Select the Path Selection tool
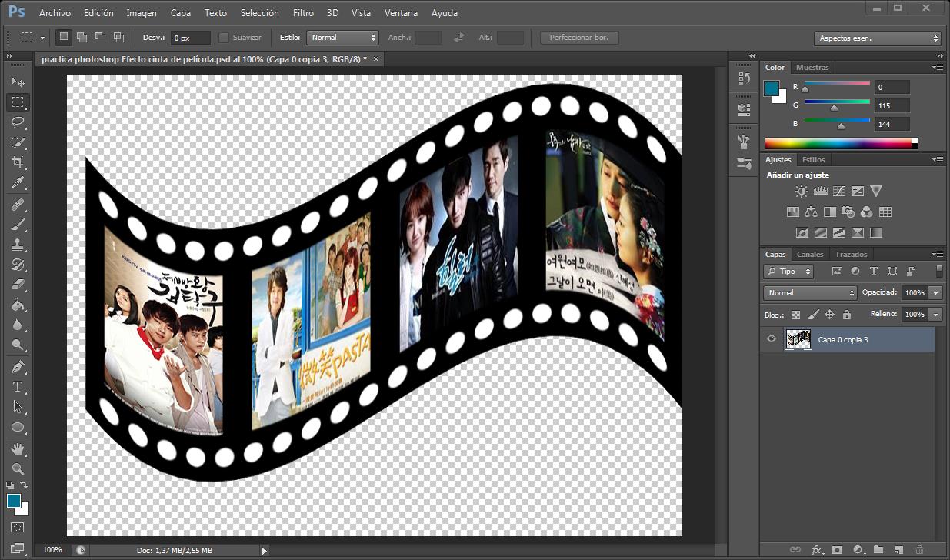 point(18,407)
